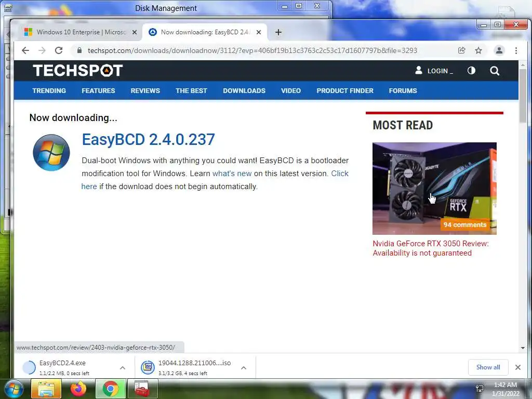Open the 94 comments badge
The height and width of the screenshot is (399, 532).
pos(465,224)
